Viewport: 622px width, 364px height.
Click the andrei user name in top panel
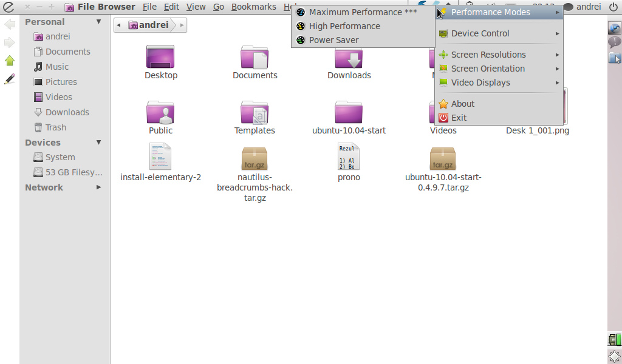coord(588,7)
